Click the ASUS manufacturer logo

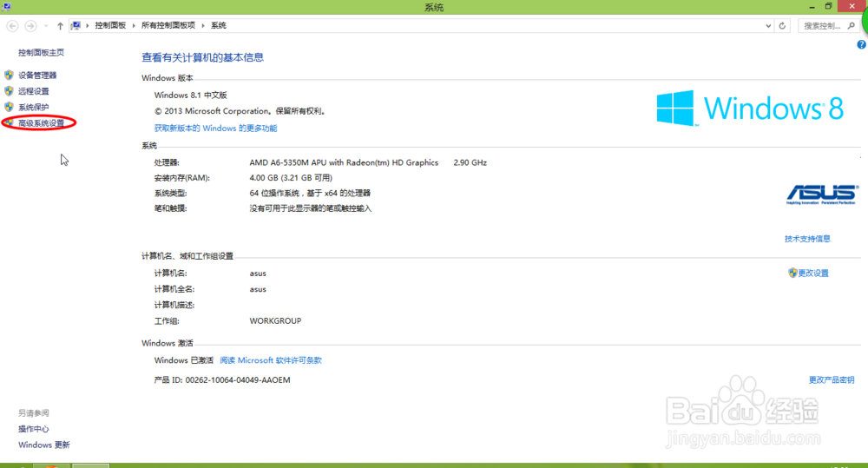pos(822,194)
